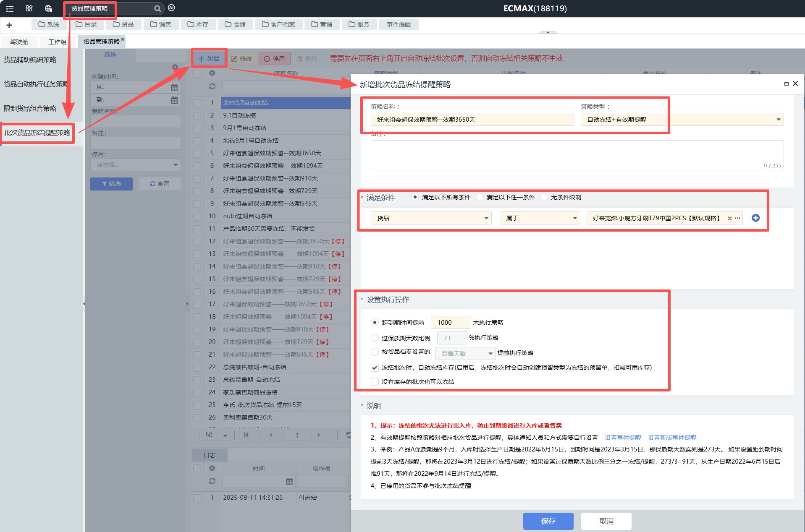Image resolution: width=805 pixels, height=532 pixels.
Task: Go to first page pager icon
Action: (x=246, y=435)
